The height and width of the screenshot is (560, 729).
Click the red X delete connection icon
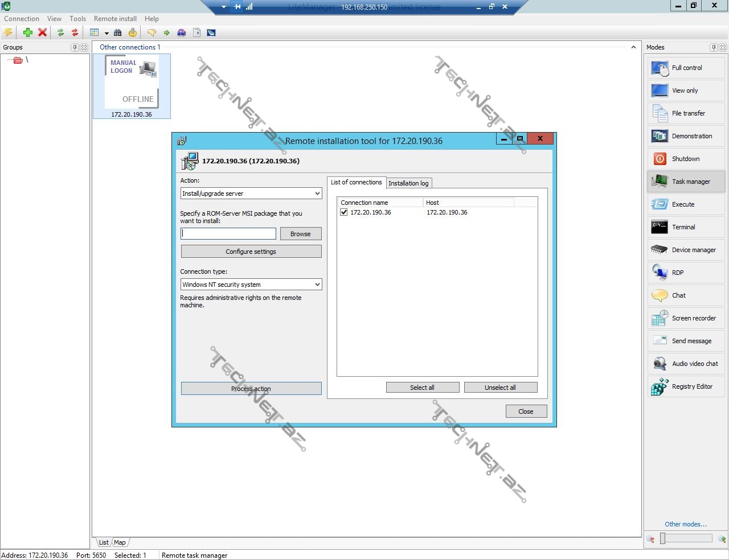pos(42,32)
